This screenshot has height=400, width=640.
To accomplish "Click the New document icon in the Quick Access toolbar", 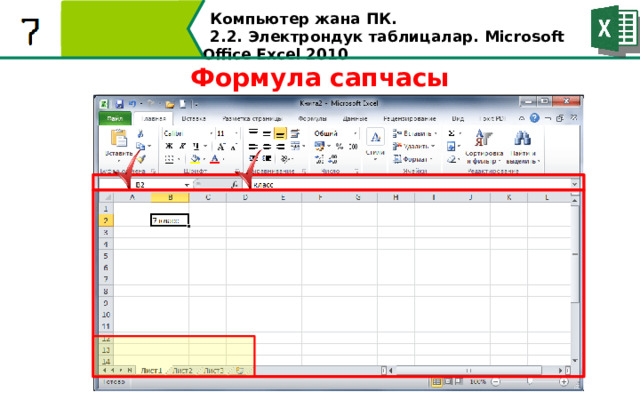I will [x=182, y=104].
